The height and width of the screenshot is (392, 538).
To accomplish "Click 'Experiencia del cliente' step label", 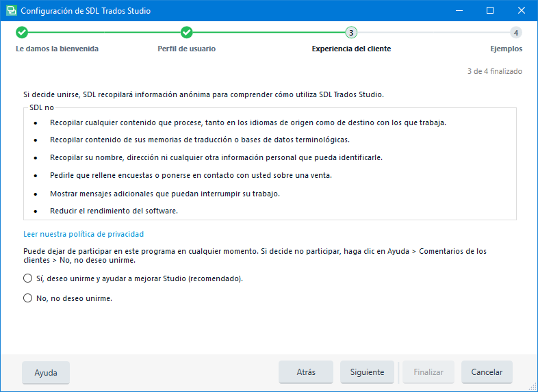I will pyautogui.click(x=351, y=49).
